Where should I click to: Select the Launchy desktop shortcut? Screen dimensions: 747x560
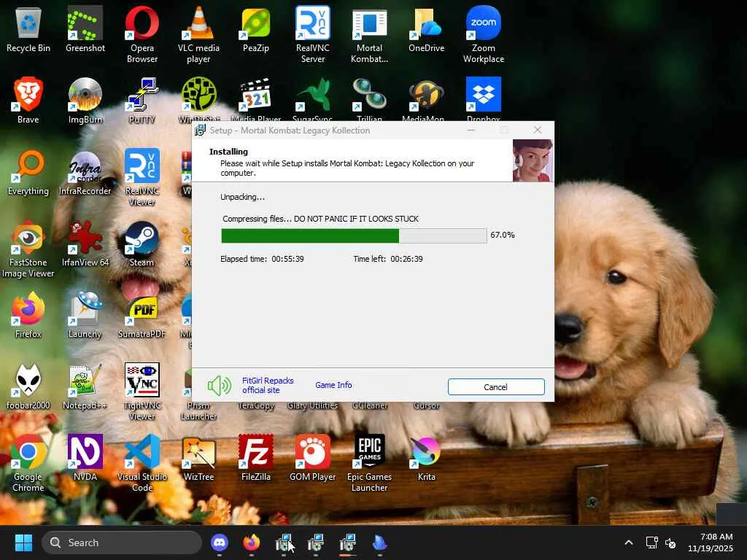pos(85,315)
